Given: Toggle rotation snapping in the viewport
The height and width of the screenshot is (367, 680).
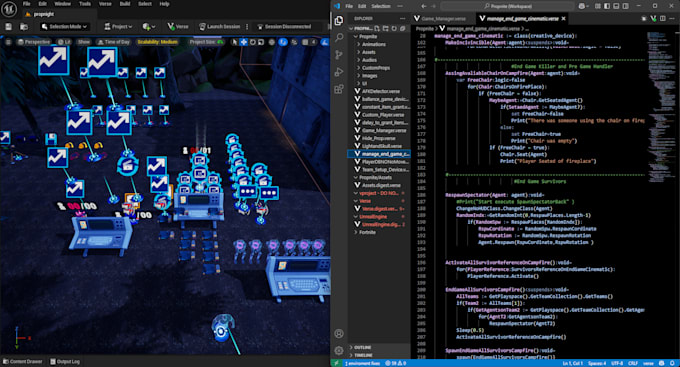Looking at the screenshot, I should click(x=325, y=42).
